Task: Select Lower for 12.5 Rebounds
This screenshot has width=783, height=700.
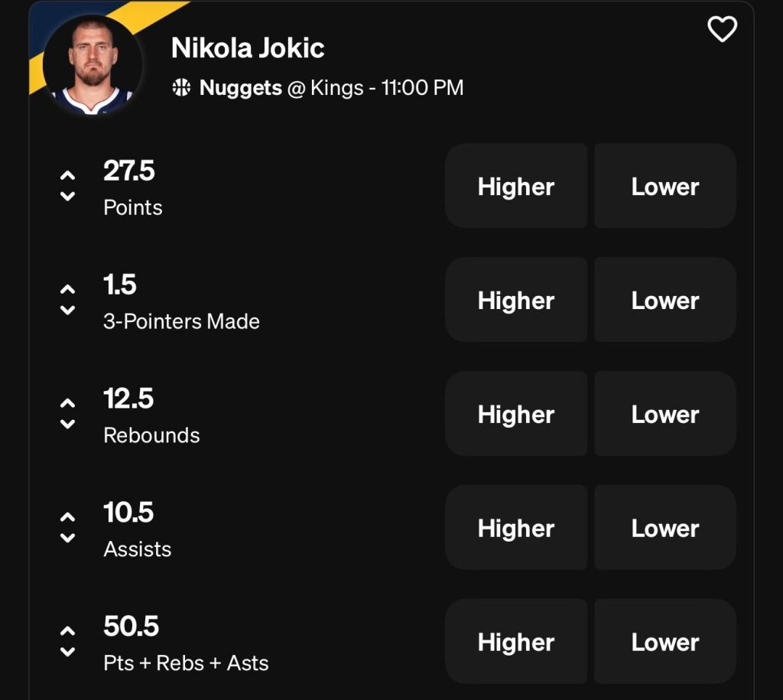Action: (x=664, y=414)
